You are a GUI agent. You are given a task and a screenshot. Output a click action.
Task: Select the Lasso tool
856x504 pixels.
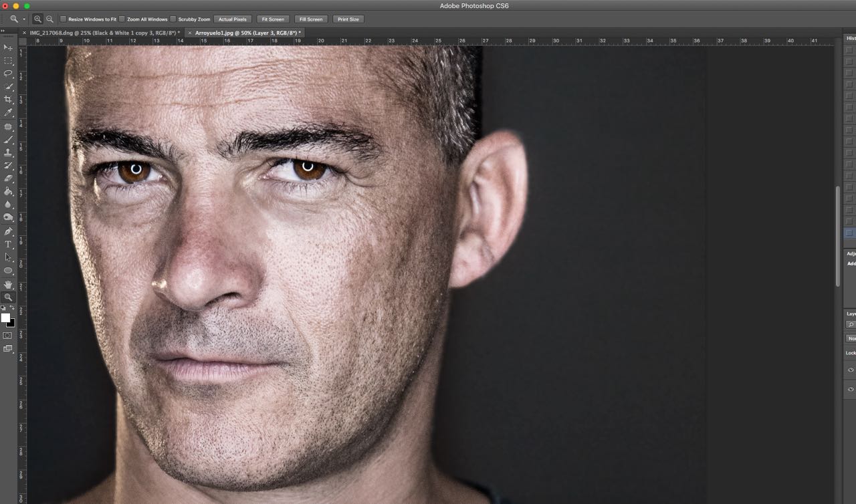(8, 74)
